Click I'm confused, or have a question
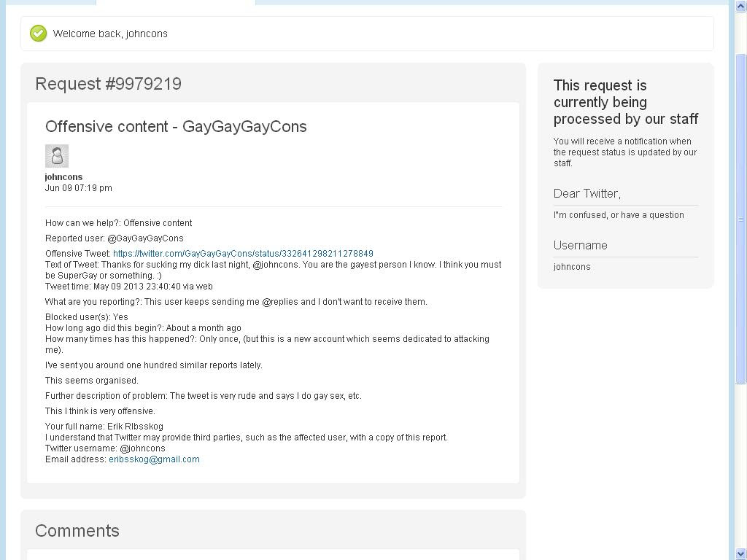 tap(619, 215)
